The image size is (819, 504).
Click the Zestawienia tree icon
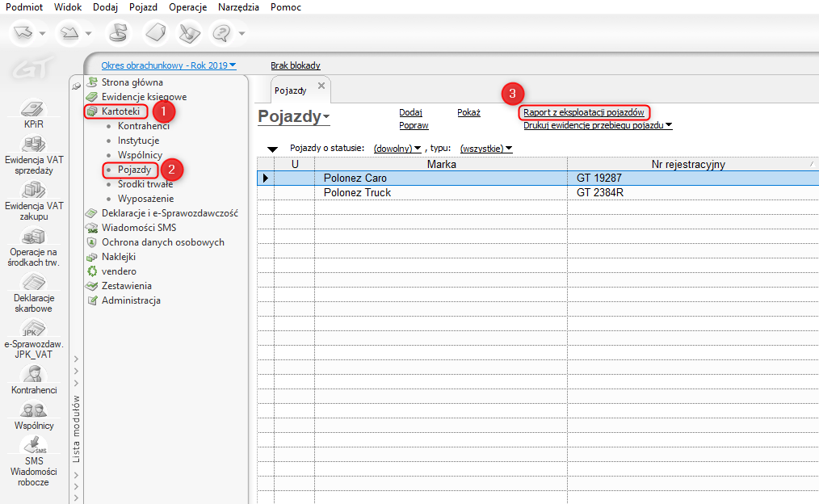pos(92,286)
